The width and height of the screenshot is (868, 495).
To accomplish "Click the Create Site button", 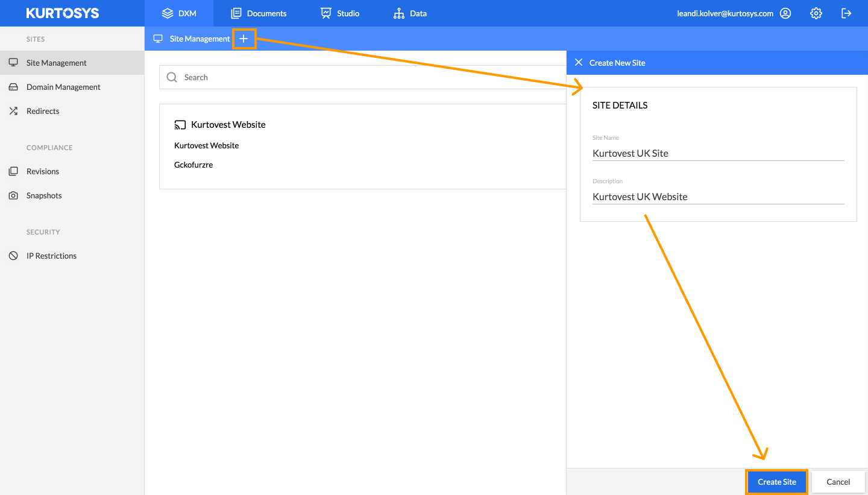I will tap(777, 482).
